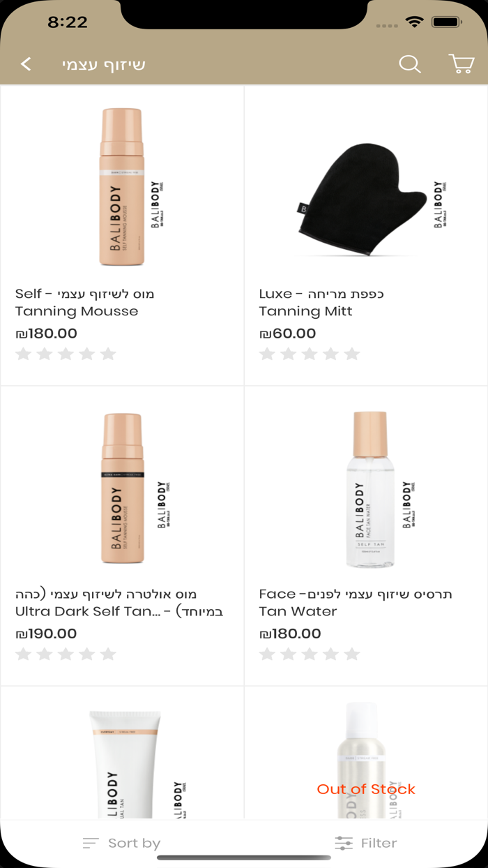Viewport: 488px width, 868px height.
Task: Rate the Self Tanning Mousse five stars
Action: coord(108,354)
